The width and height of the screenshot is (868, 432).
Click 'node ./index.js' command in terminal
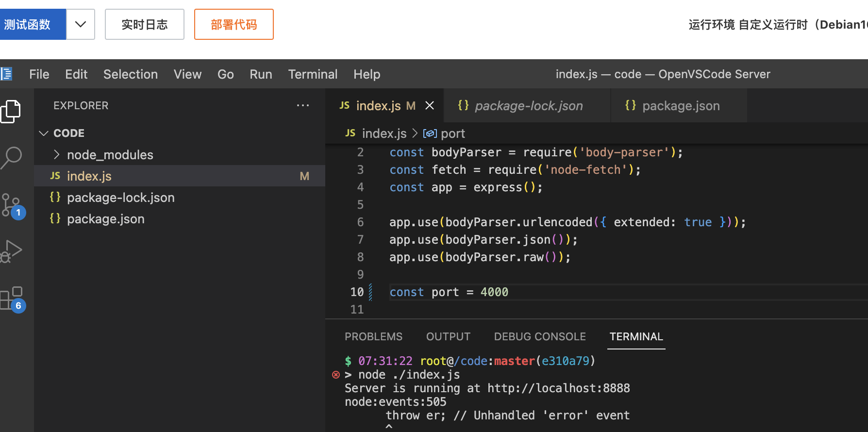tap(409, 374)
